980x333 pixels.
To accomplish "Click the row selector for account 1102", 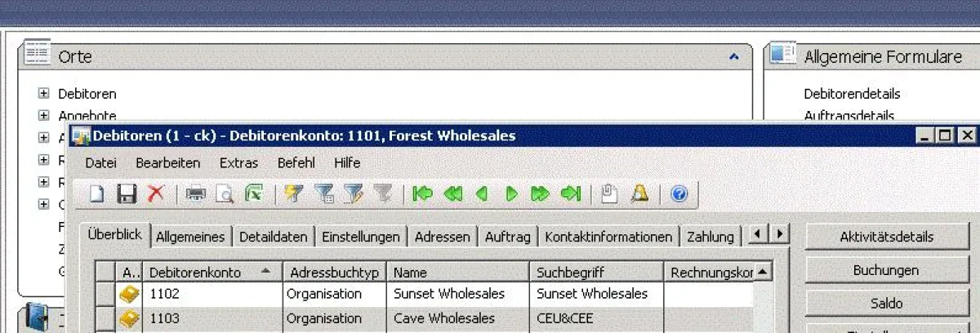I will pos(105,294).
